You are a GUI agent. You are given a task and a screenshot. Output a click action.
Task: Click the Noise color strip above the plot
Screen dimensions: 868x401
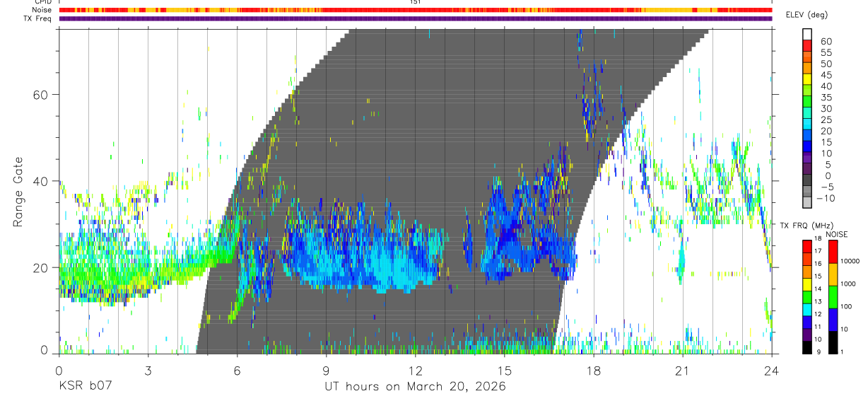click(415, 10)
